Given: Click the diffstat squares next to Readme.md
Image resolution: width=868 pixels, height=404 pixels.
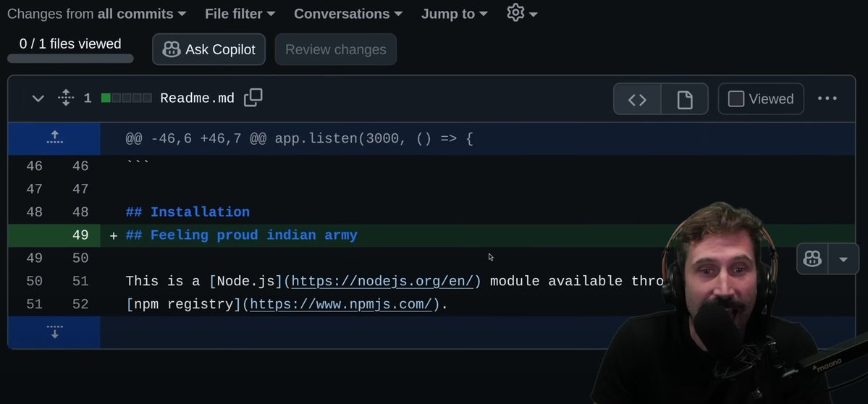Looking at the screenshot, I should coord(126,98).
